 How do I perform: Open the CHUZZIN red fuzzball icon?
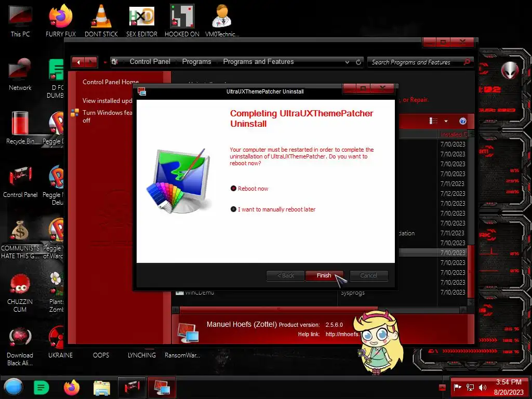click(20, 293)
